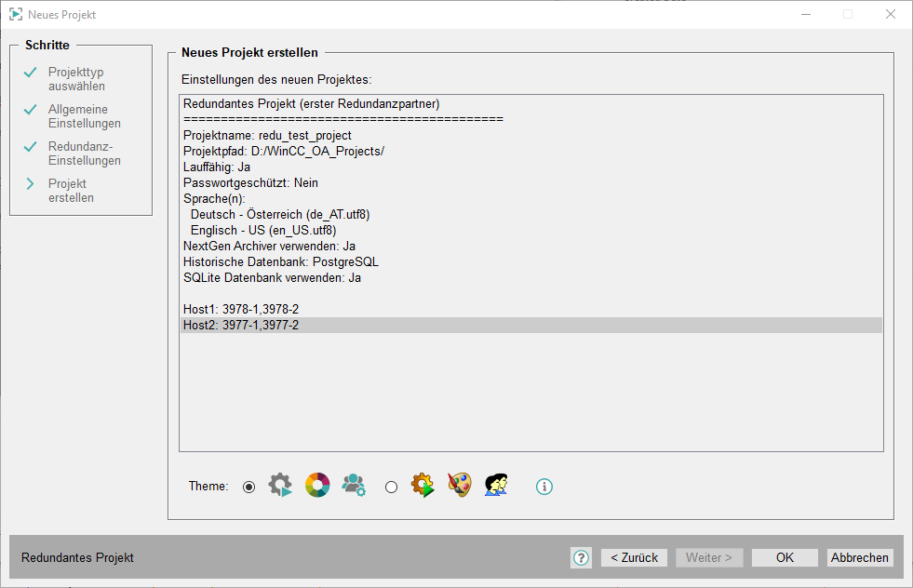Image resolution: width=913 pixels, height=588 pixels.
Task: Select the Host2: 3977-1,3977-2 line
Action: pyautogui.click(x=531, y=325)
